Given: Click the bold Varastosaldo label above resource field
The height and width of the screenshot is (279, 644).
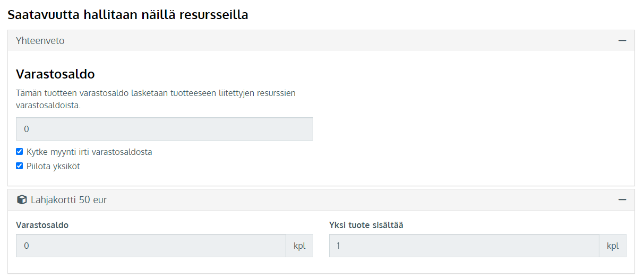Looking at the screenshot, I should click(x=42, y=225).
